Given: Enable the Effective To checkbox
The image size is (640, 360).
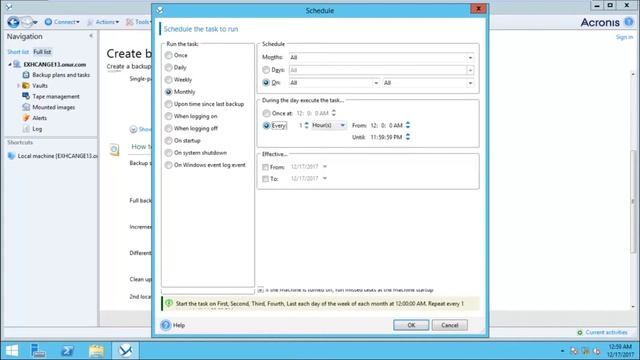Looking at the screenshot, I should [265, 179].
